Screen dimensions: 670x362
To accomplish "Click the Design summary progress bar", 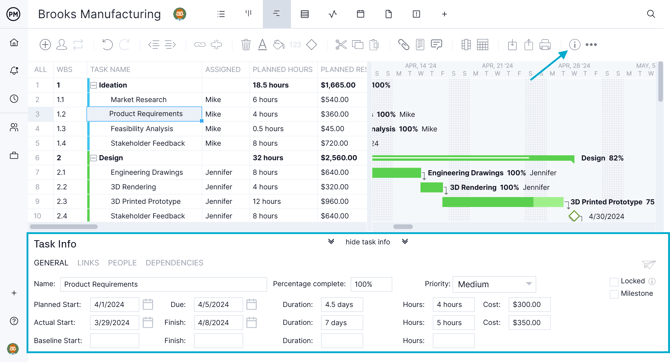I will pyautogui.click(x=473, y=158).
